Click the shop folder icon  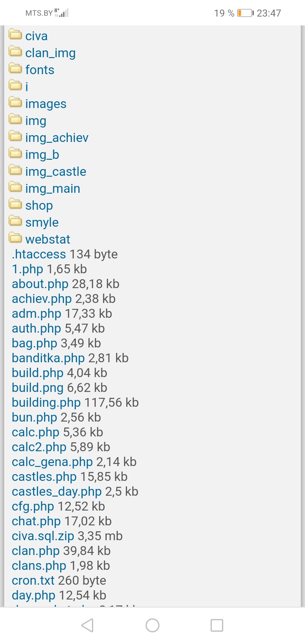point(15,204)
